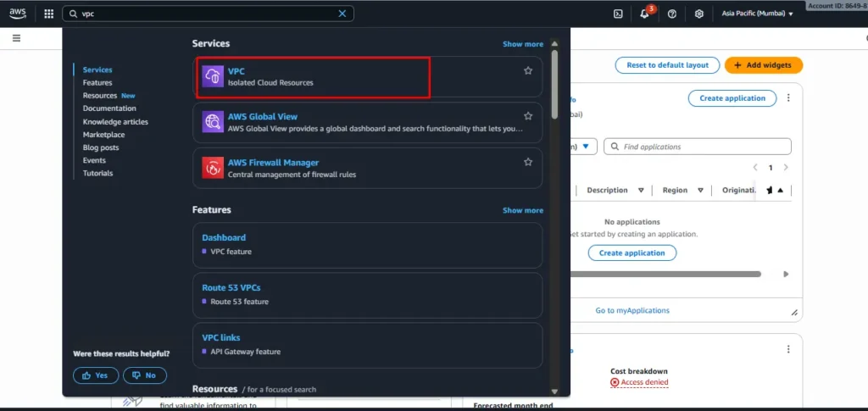This screenshot has height=411, width=868.
Task: Expand the Asia Pacific (Mumbai) region selector
Action: click(x=757, y=14)
